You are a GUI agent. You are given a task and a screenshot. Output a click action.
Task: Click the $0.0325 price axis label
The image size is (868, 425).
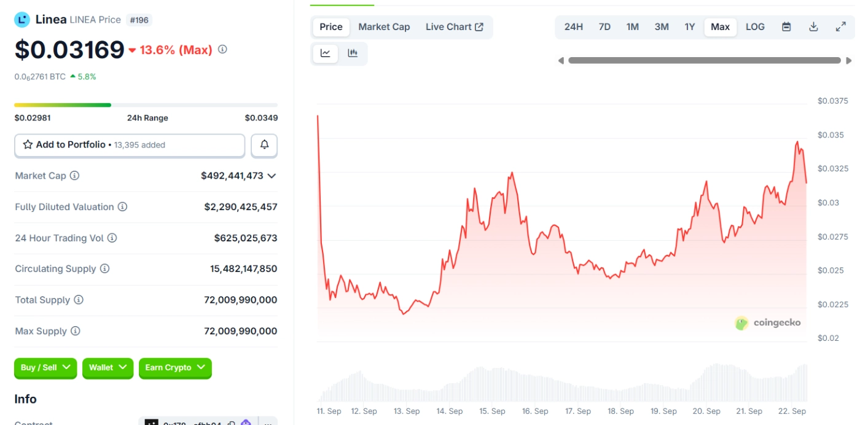tap(833, 168)
